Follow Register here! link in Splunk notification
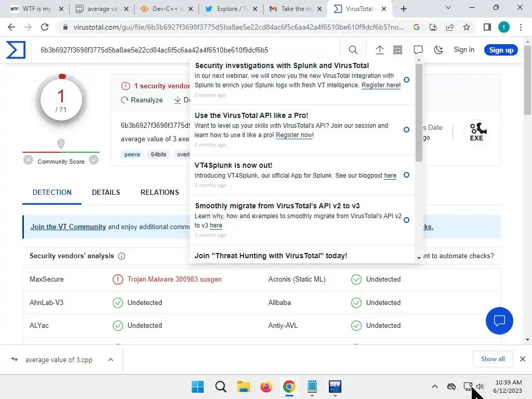 (381, 85)
